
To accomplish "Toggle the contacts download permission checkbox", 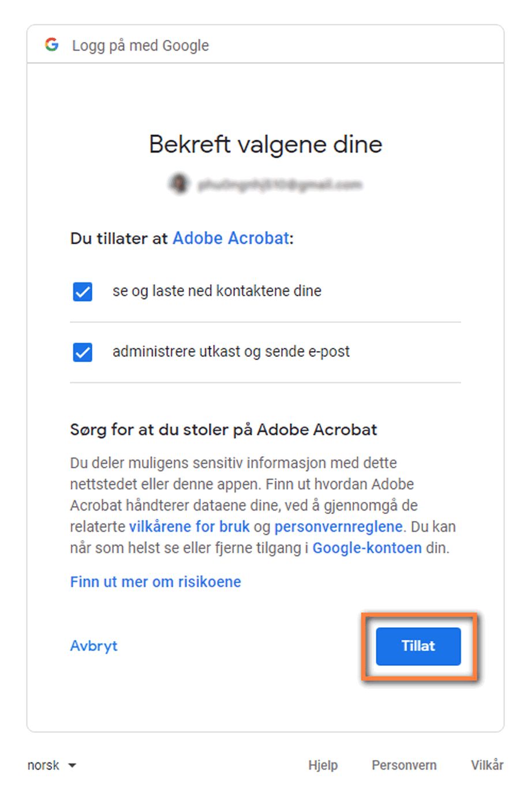I will [x=82, y=292].
